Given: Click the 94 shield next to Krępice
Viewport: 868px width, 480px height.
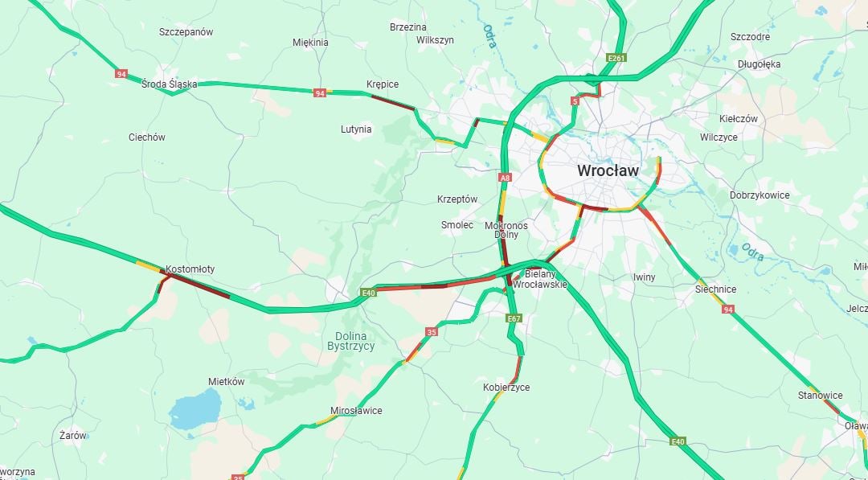Looking at the screenshot, I should (319, 93).
